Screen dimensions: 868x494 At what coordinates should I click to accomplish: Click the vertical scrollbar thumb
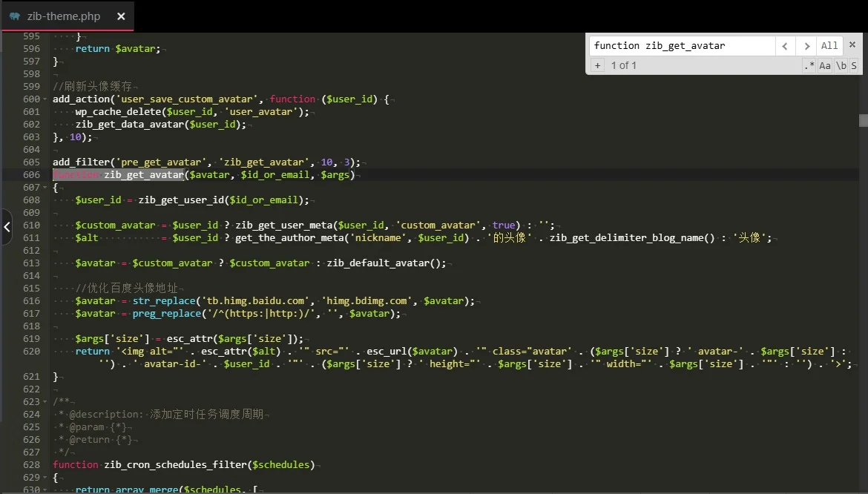[x=863, y=120]
